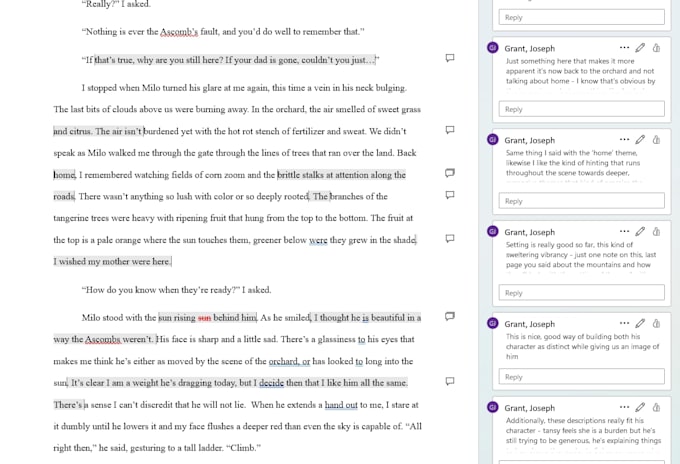Image resolution: width=680 pixels, height=464 pixels.
Task: Edit the 'Additionally, these descriptions' comment
Action: pos(640,407)
